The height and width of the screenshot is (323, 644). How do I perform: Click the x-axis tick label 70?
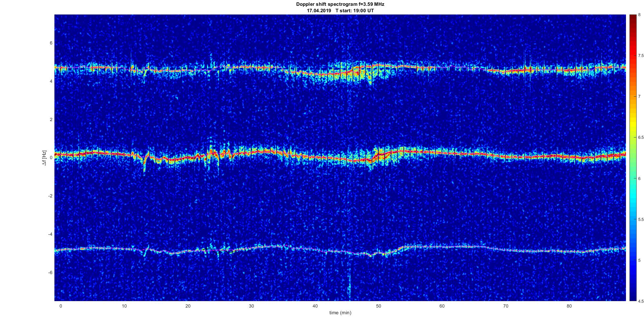pyautogui.click(x=506, y=306)
